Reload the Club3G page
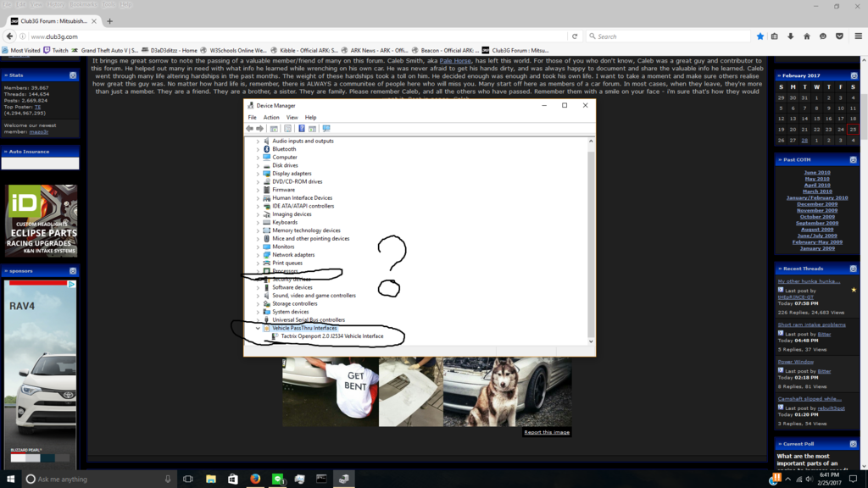This screenshot has width=868, height=488. 575,36
